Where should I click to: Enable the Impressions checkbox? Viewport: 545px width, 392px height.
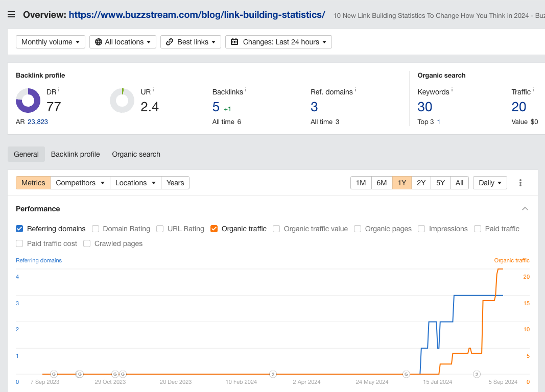click(x=421, y=229)
